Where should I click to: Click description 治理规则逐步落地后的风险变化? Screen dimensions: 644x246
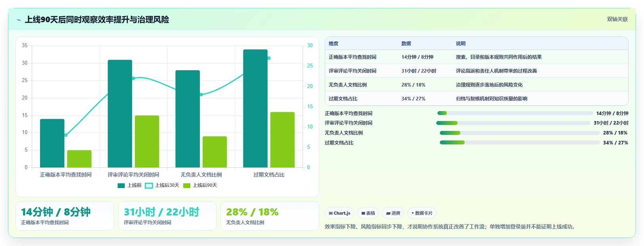tap(489, 85)
